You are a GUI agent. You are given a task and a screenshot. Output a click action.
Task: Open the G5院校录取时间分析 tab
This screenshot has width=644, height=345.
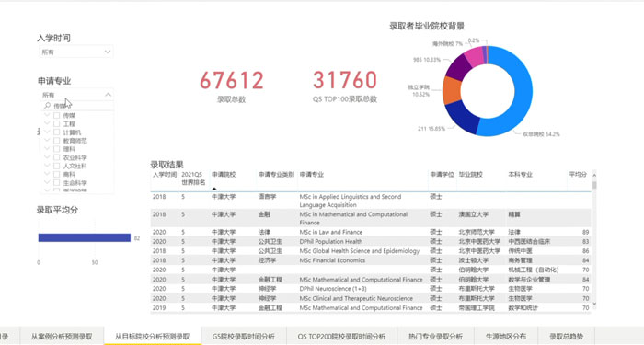244,337
